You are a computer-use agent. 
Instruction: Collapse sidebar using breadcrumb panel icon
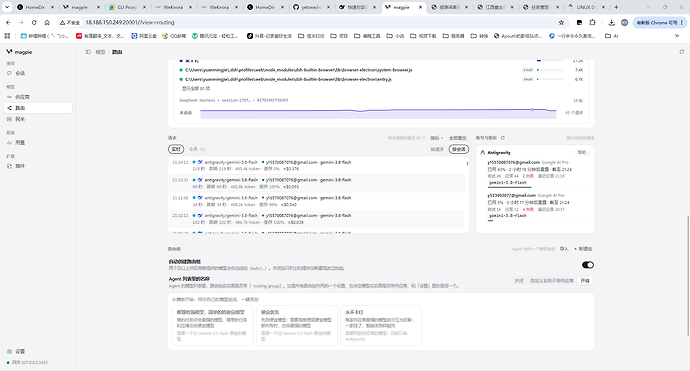coord(88,52)
